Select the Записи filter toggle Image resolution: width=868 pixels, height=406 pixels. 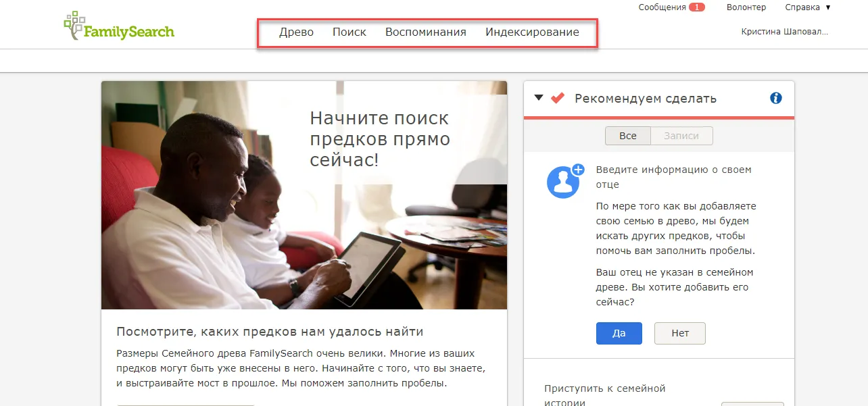(681, 136)
